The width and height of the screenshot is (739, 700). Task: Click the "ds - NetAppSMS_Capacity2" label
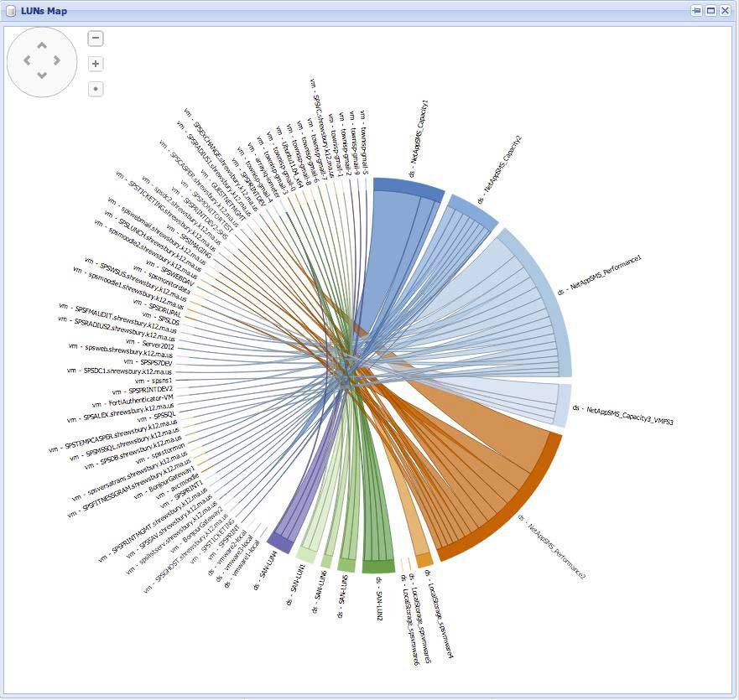pos(500,169)
